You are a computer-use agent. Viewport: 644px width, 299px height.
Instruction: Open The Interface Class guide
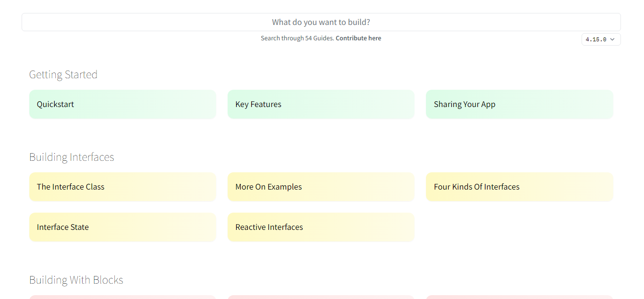[x=122, y=187]
